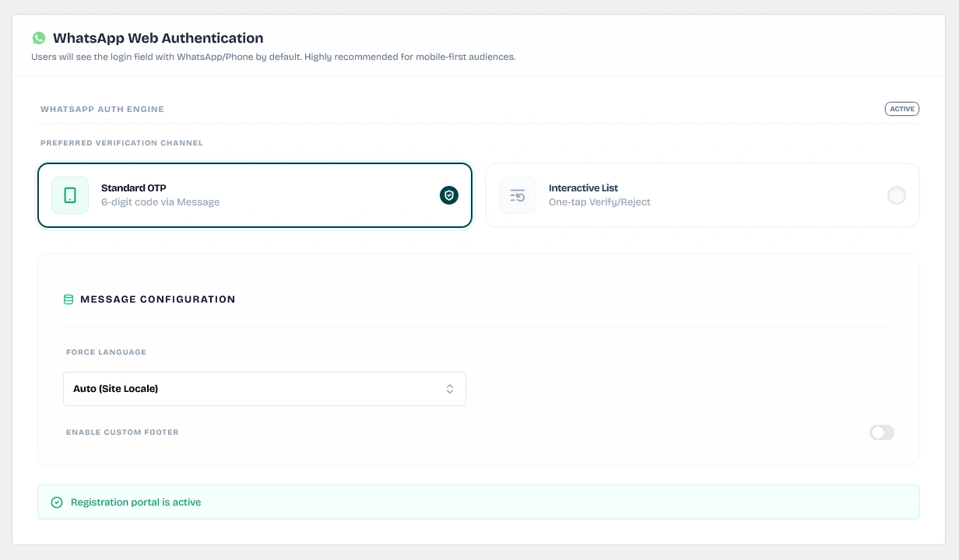
Task: Click the phone icon in Standard OTP card
Action: pos(70,195)
